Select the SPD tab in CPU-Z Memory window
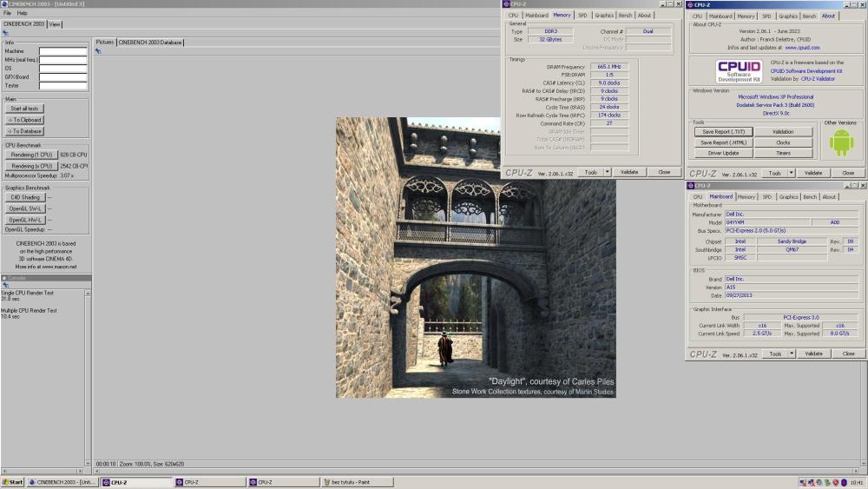 click(x=582, y=16)
